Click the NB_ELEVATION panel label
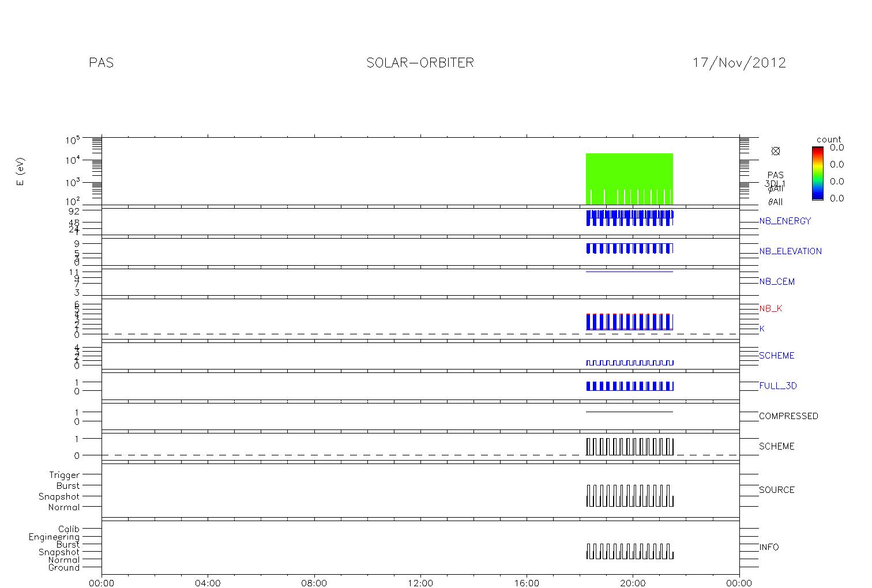 click(x=791, y=251)
